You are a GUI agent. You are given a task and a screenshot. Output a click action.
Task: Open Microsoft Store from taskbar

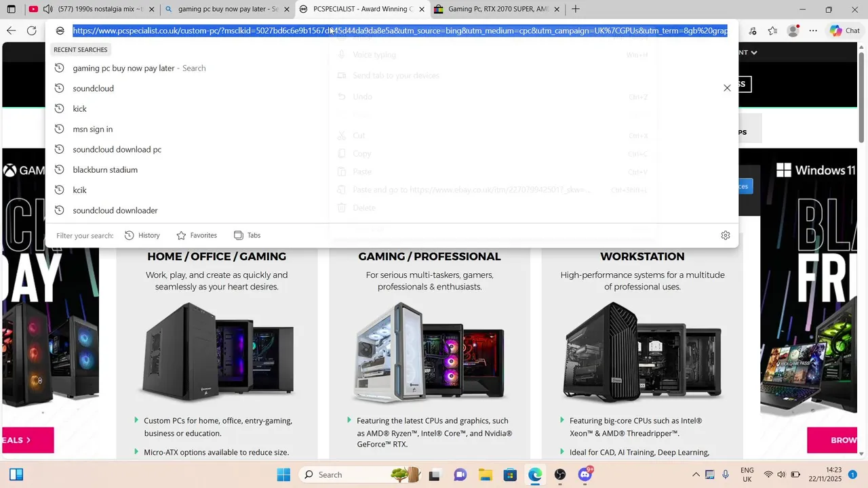click(510, 474)
